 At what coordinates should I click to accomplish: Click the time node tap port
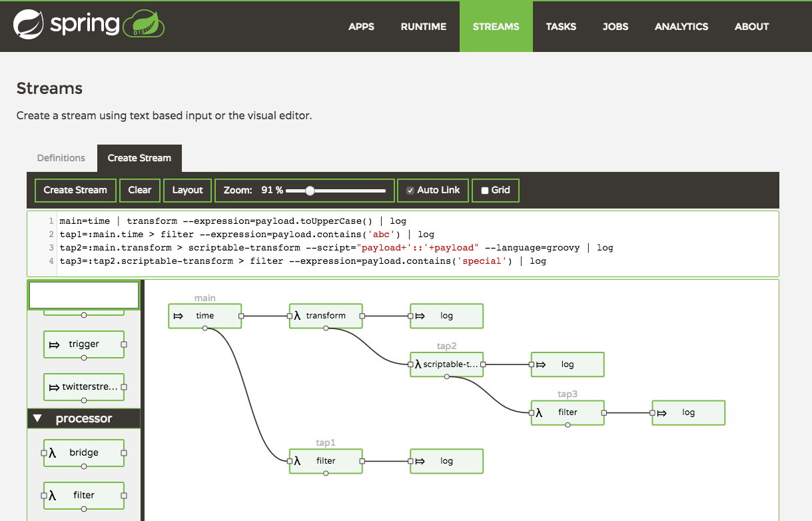tap(205, 328)
